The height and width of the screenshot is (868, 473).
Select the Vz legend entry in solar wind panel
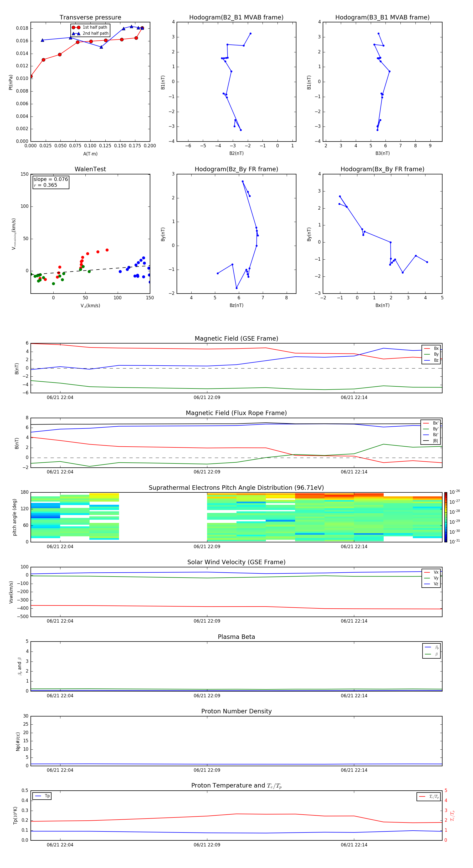coord(431,584)
